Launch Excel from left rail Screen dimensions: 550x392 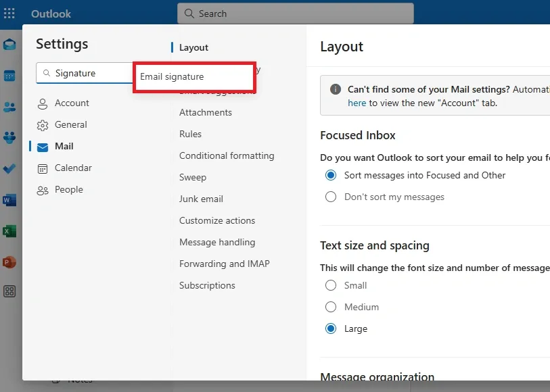pos(9,231)
